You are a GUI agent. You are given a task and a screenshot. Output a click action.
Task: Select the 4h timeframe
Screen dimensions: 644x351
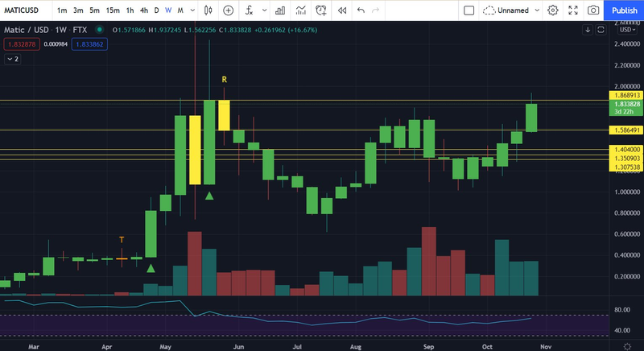click(144, 10)
